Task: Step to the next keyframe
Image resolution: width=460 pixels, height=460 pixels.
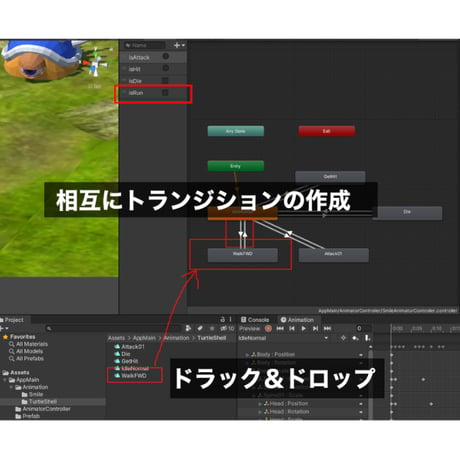Action: 315,328
